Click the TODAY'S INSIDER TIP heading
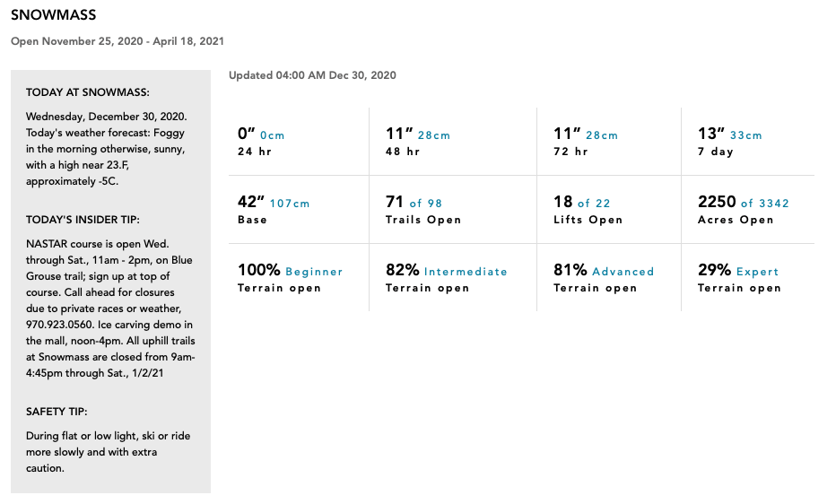The image size is (836, 504). (83, 220)
